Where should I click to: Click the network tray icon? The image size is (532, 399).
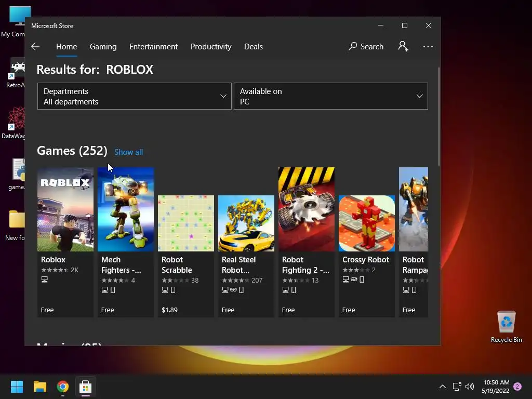pos(457,387)
